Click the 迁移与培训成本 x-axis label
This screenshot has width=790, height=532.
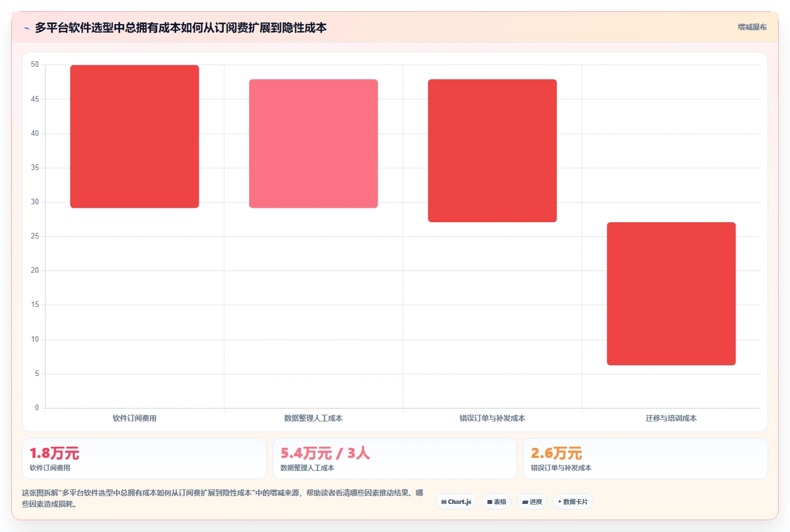click(672, 418)
